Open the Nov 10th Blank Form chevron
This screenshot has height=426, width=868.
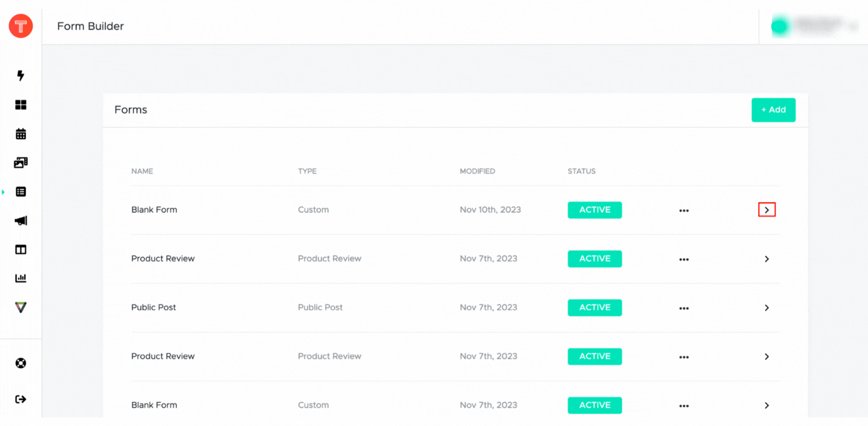(767, 210)
